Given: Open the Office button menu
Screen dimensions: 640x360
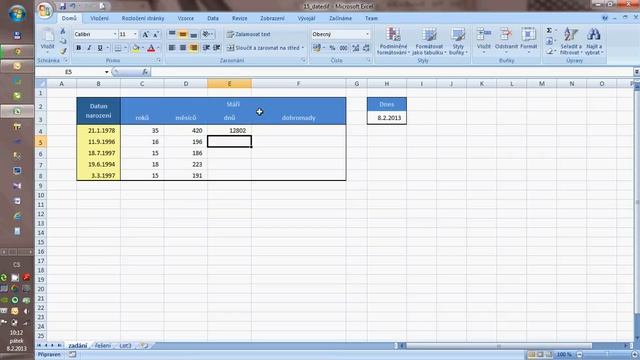Looking at the screenshot, I should coord(45,10).
